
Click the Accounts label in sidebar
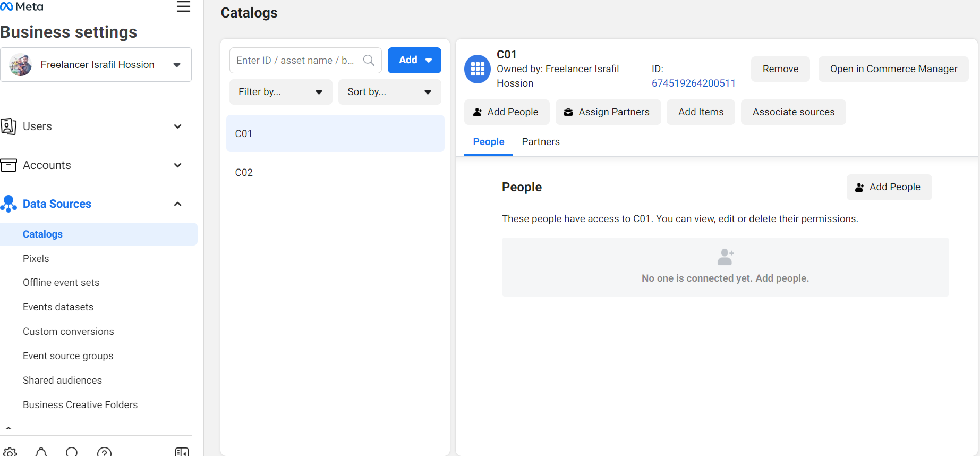(47, 165)
